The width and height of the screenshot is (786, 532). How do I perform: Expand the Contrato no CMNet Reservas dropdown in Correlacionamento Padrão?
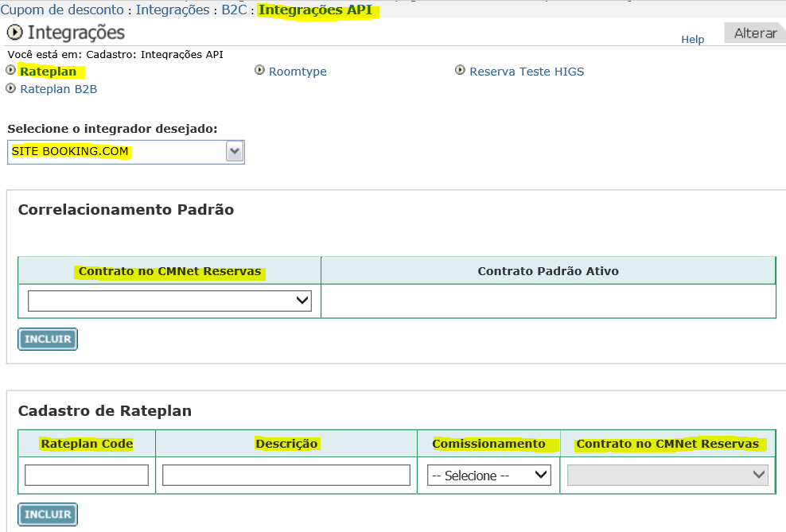click(169, 301)
